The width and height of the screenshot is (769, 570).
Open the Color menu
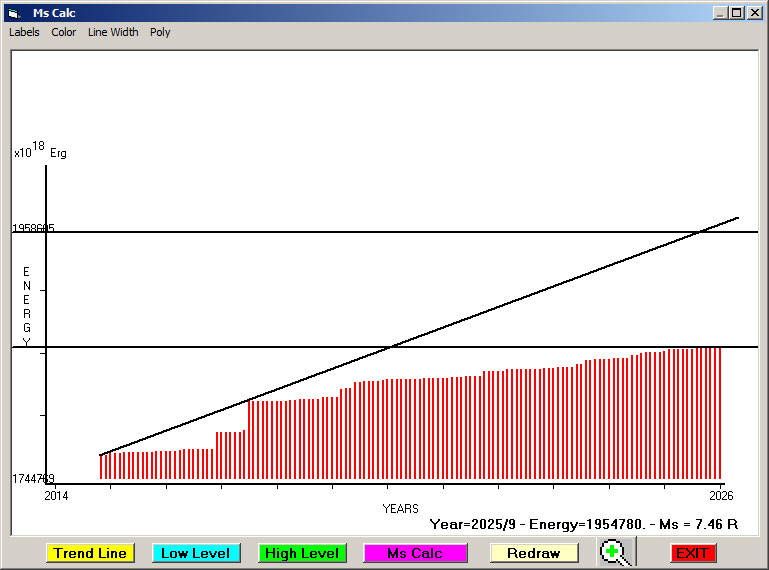[64, 32]
